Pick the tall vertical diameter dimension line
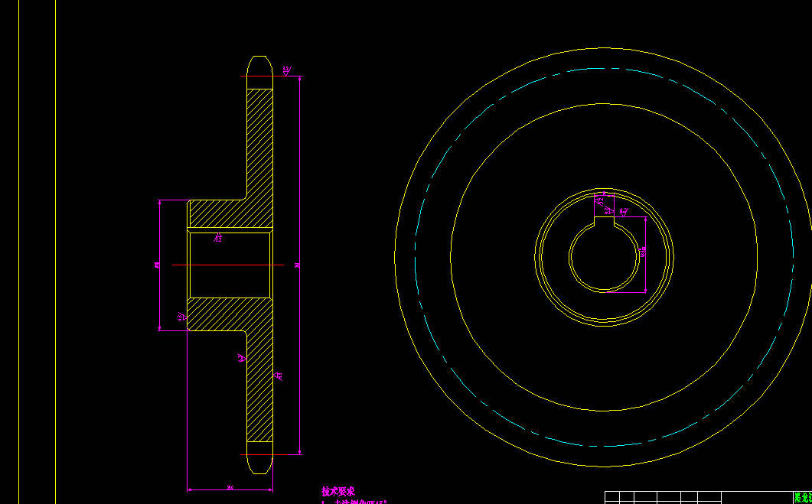 pos(299,265)
